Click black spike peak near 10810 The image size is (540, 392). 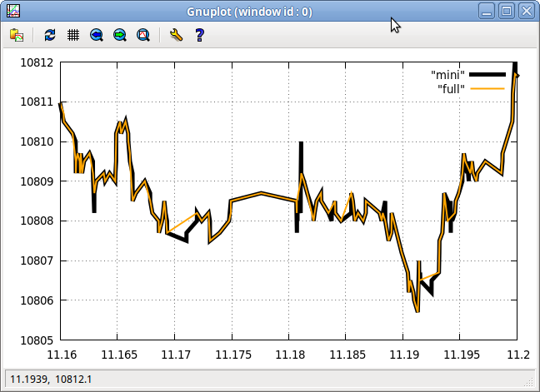301,142
